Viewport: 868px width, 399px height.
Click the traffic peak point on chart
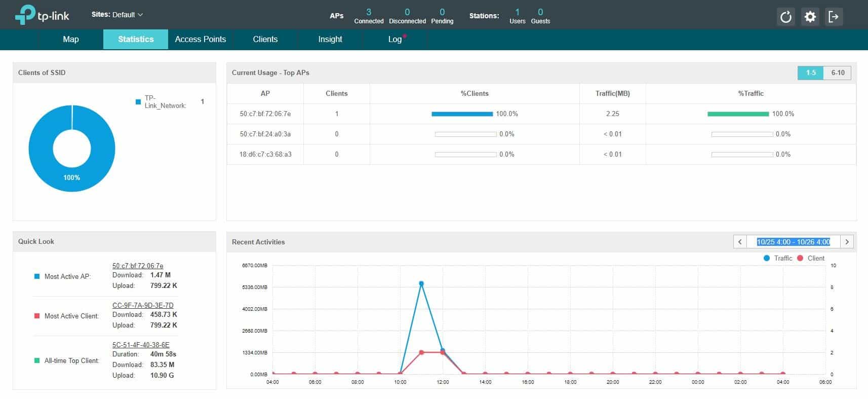(421, 284)
